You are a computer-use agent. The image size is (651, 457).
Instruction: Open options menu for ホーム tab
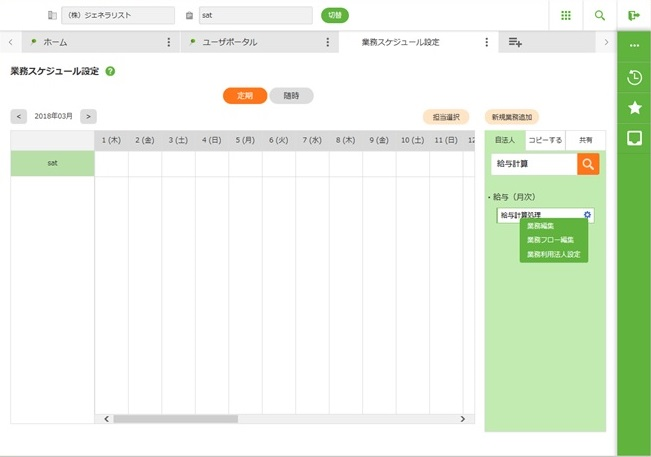(168, 43)
